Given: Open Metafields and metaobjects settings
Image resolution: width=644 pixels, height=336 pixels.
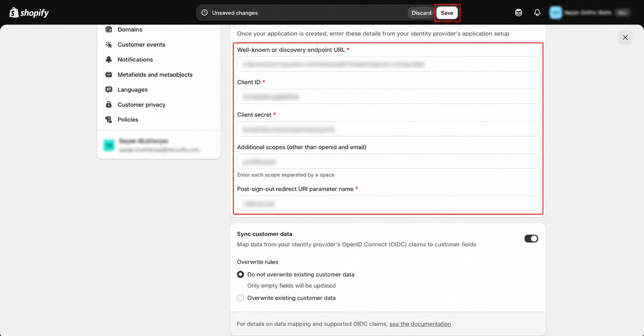Looking at the screenshot, I should [x=155, y=75].
